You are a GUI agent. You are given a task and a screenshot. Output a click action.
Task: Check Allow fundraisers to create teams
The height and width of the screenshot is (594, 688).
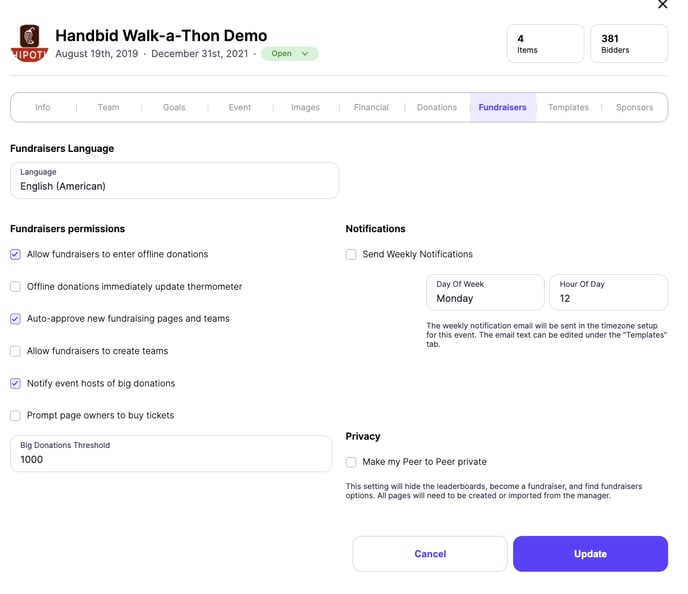coord(15,351)
